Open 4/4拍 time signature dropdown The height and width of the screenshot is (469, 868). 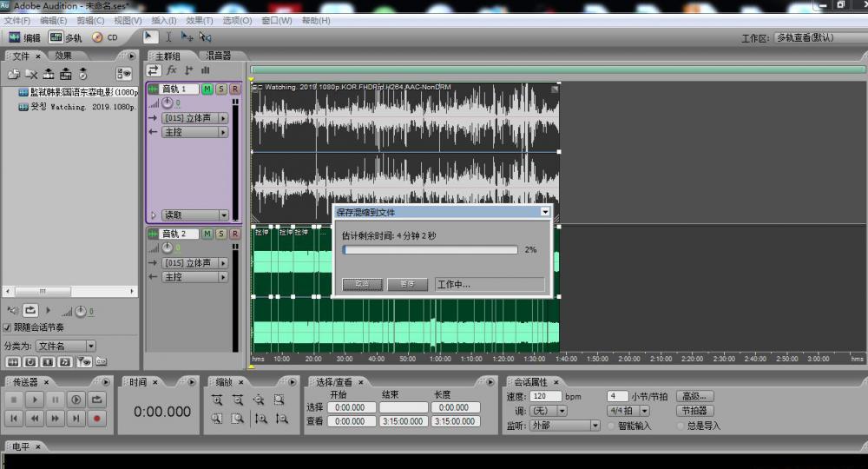628,411
